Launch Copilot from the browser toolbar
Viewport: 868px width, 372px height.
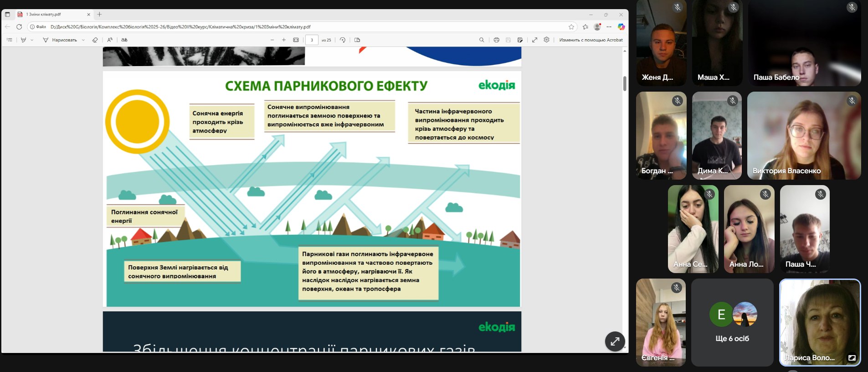(621, 27)
